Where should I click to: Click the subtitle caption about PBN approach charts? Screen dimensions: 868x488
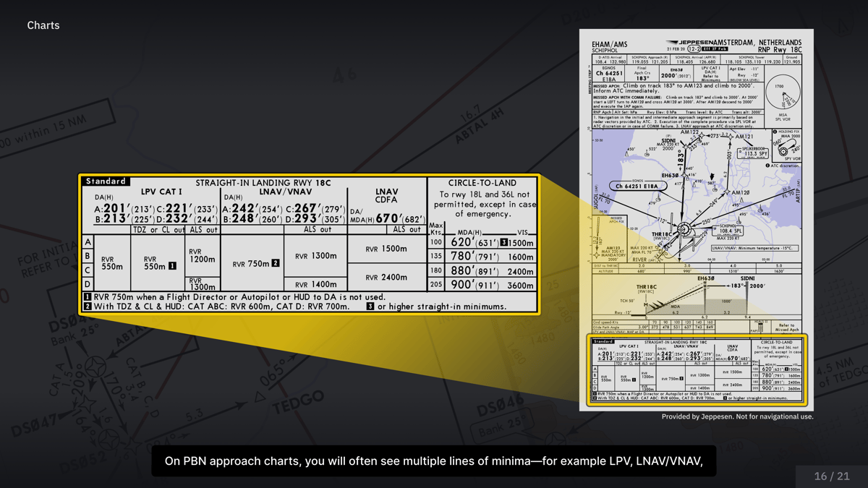tap(433, 461)
